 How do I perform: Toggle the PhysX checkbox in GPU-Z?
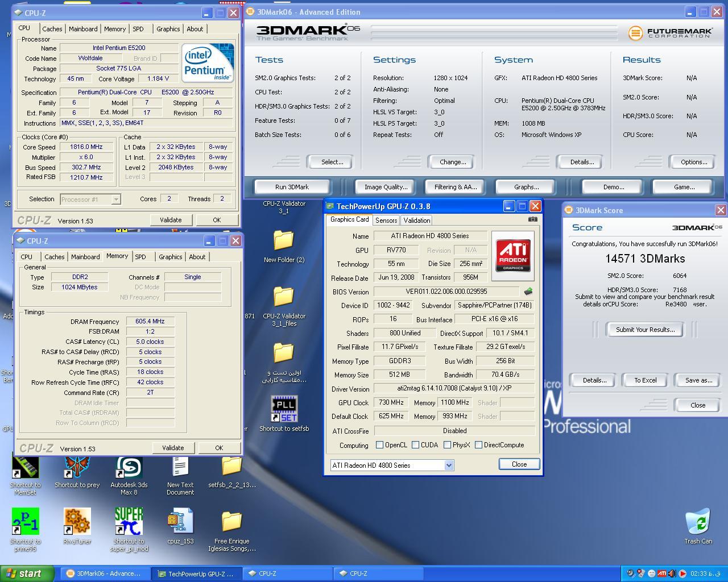tap(447, 445)
